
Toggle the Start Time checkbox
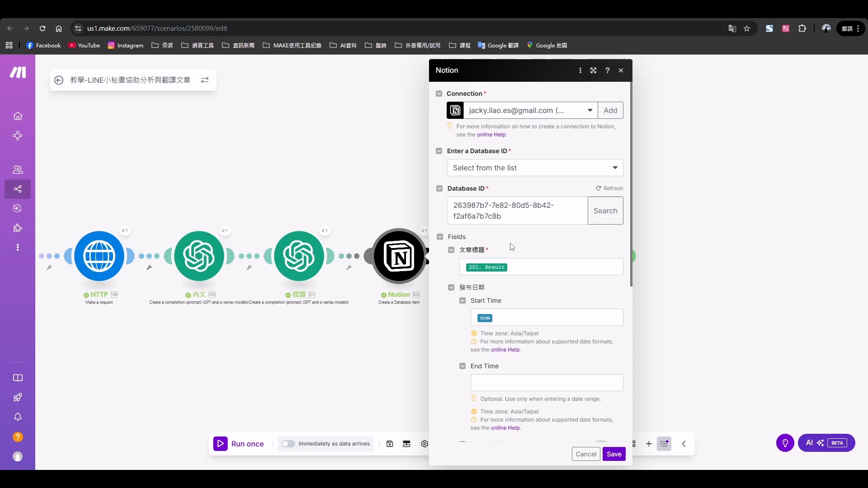tap(462, 300)
